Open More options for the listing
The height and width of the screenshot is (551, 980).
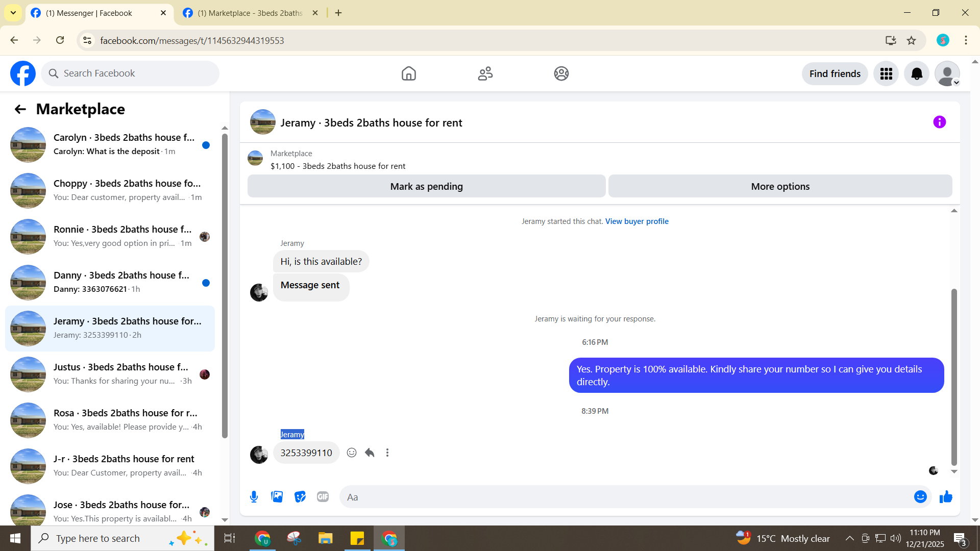tap(780, 186)
